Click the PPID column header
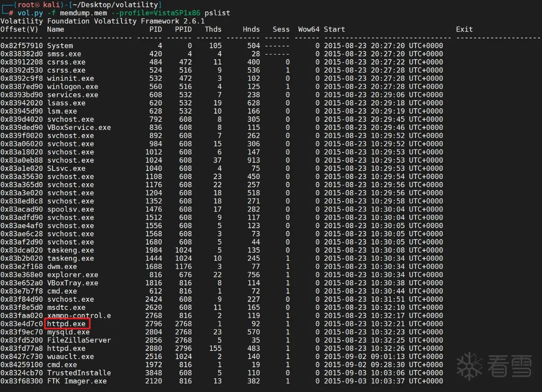 [x=183, y=29]
